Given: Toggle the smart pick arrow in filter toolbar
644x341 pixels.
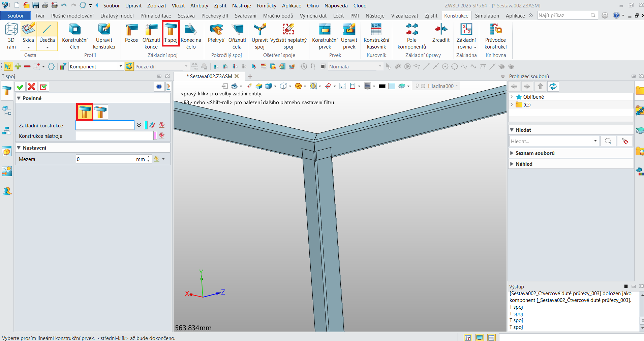Looking at the screenshot, I should [x=8, y=66].
